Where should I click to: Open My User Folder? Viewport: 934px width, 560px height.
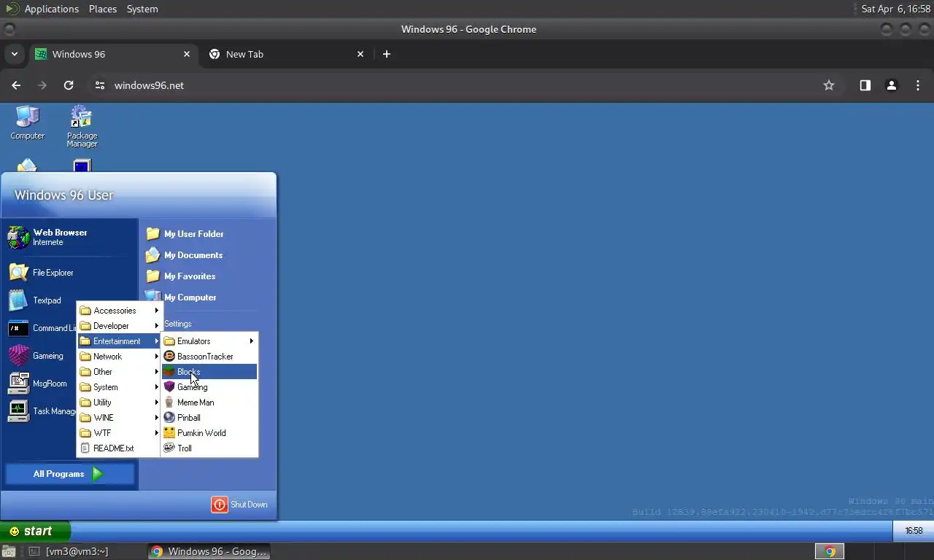185,234
